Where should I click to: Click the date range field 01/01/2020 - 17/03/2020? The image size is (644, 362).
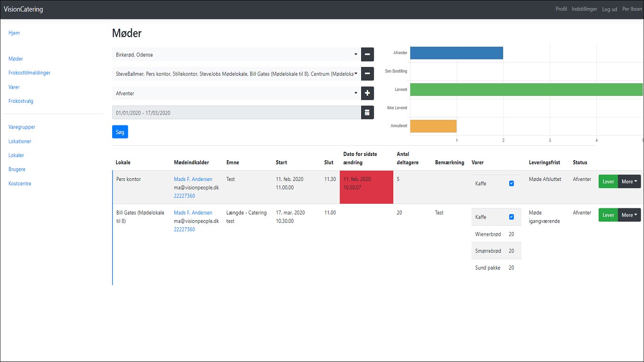pyautogui.click(x=236, y=113)
